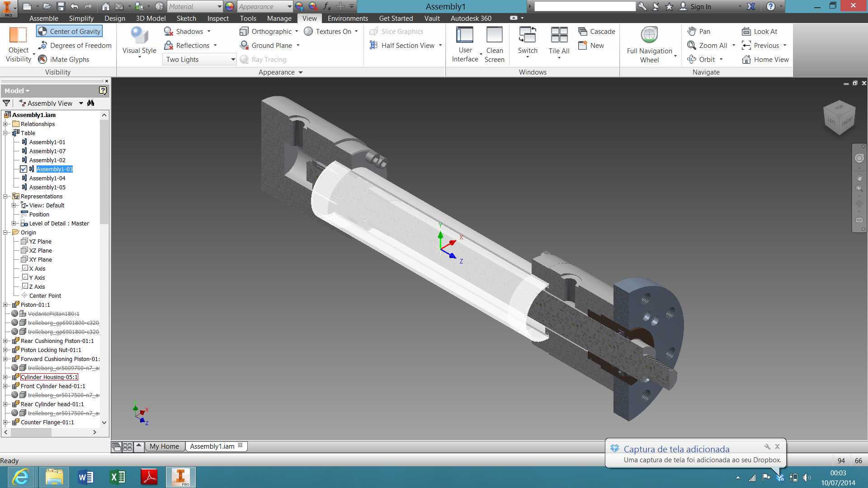The width and height of the screenshot is (868, 488).
Task: Open the Assemble ribbon tab
Action: 44,18
